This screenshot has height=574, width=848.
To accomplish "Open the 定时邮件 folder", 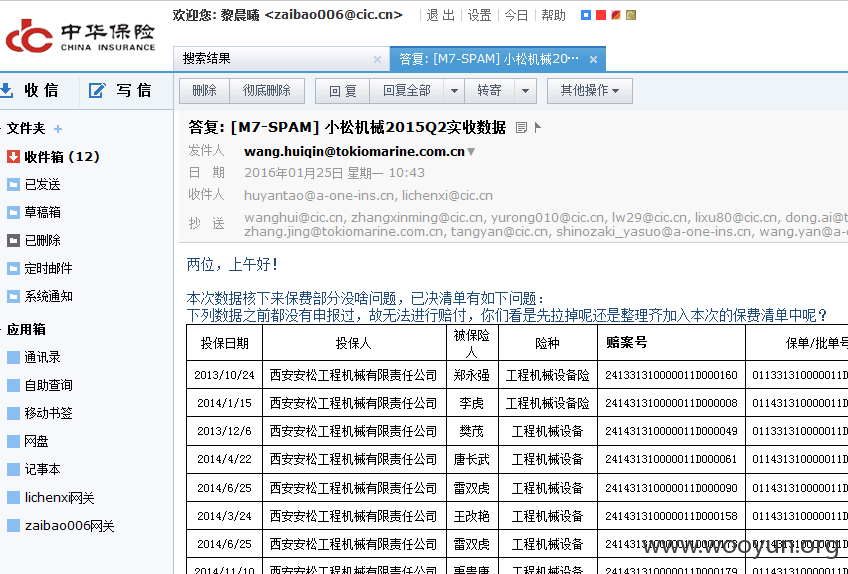I will click(48, 268).
